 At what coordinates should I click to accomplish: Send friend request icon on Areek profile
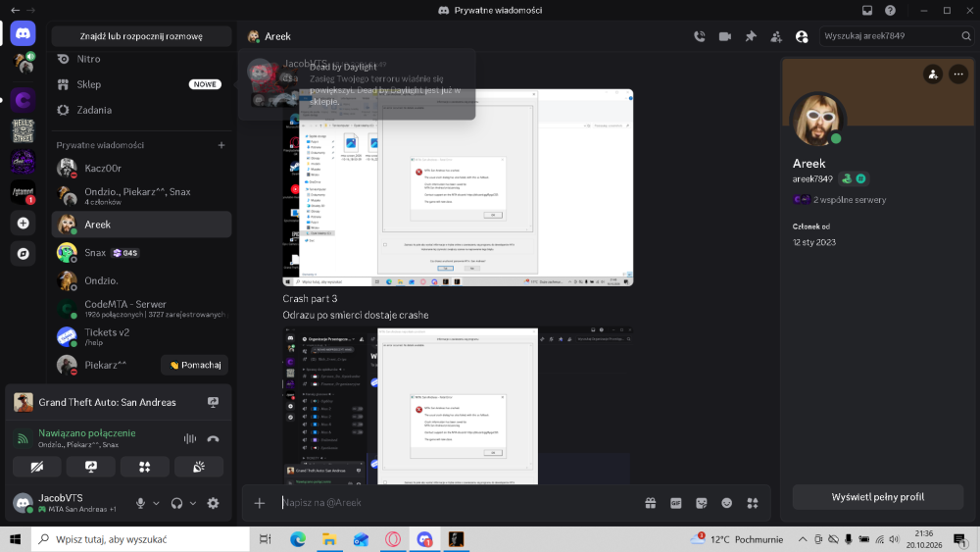933,75
